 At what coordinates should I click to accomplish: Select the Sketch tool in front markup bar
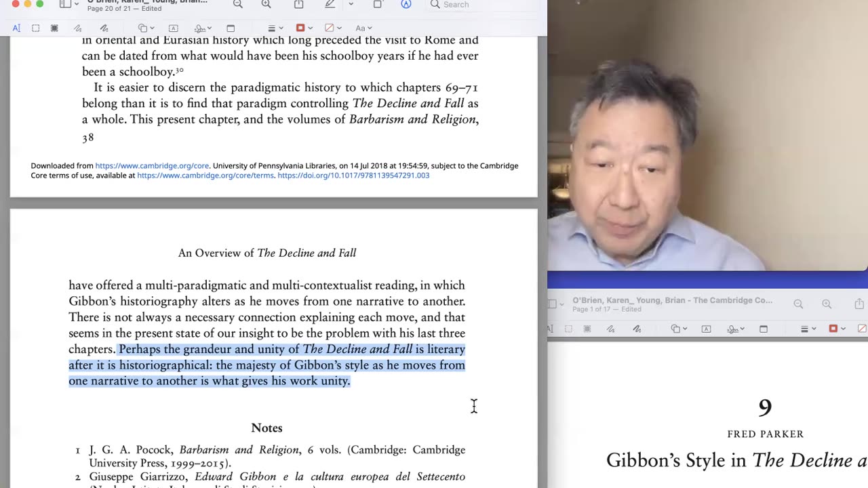[x=78, y=28]
